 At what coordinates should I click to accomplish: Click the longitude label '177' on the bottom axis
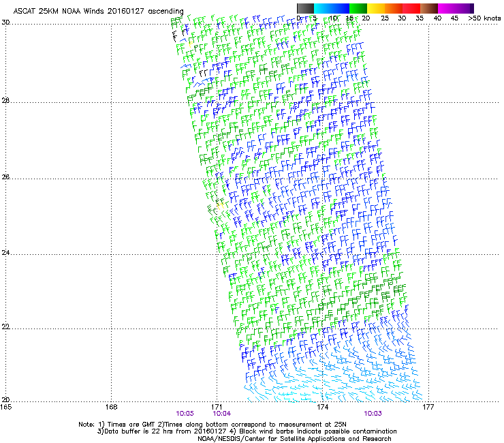coord(428,407)
